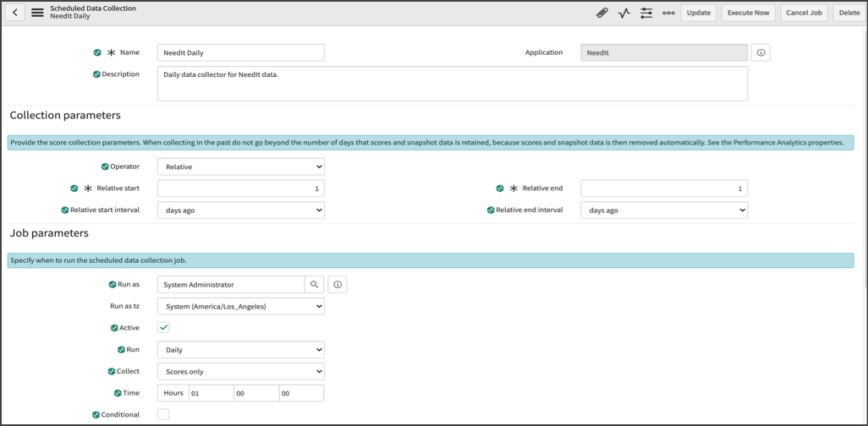
Task: Open the activity stream pulse icon
Action: point(624,13)
